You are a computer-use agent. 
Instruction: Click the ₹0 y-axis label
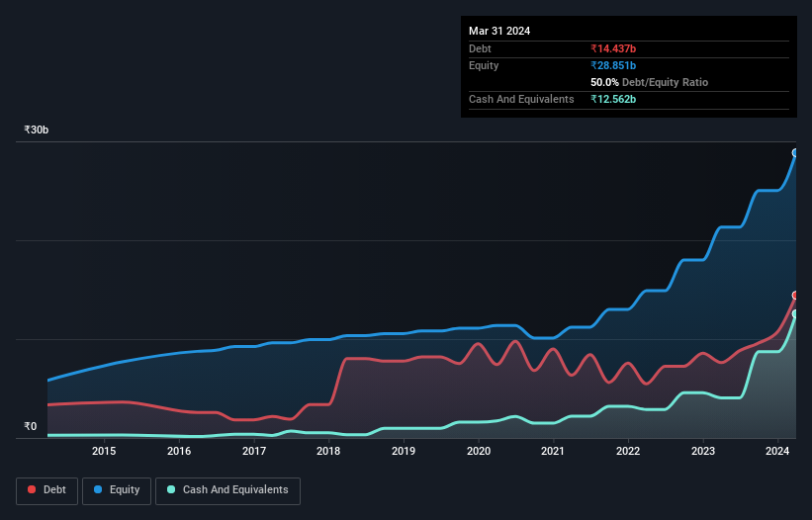pyautogui.click(x=31, y=426)
